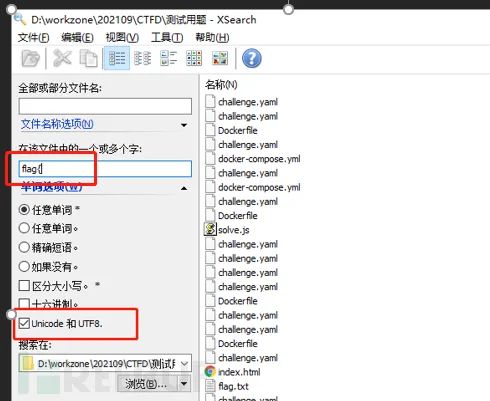Click the open folder toolbar icon
Screen dimensions: 490x401
[x=30, y=58]
